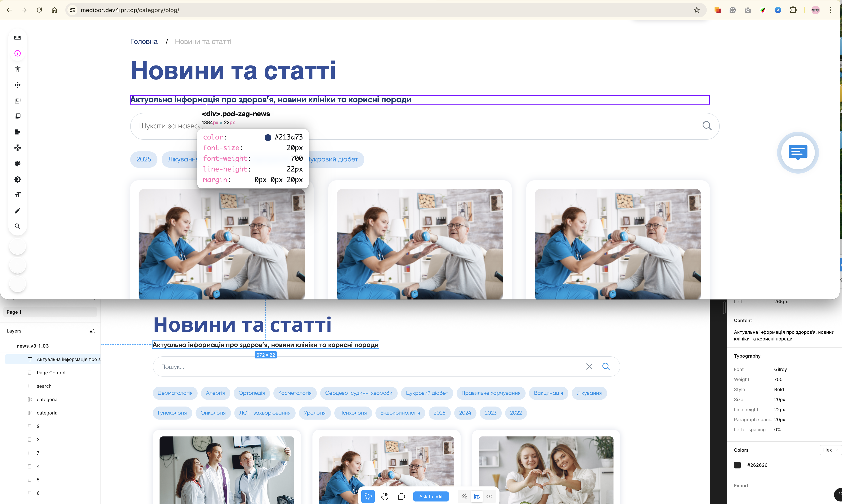
Task: Select the ruler measuring tool in sidebar
Action: pyautogui.click(x=17, y=37)
